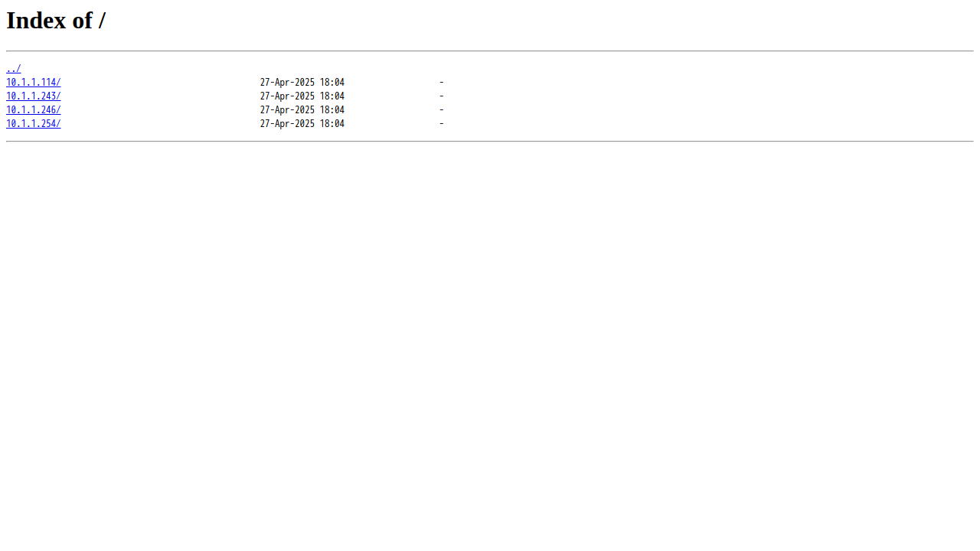Select the 18:04 time in the 10.1.1.246/ row

(x=332, y=110)
